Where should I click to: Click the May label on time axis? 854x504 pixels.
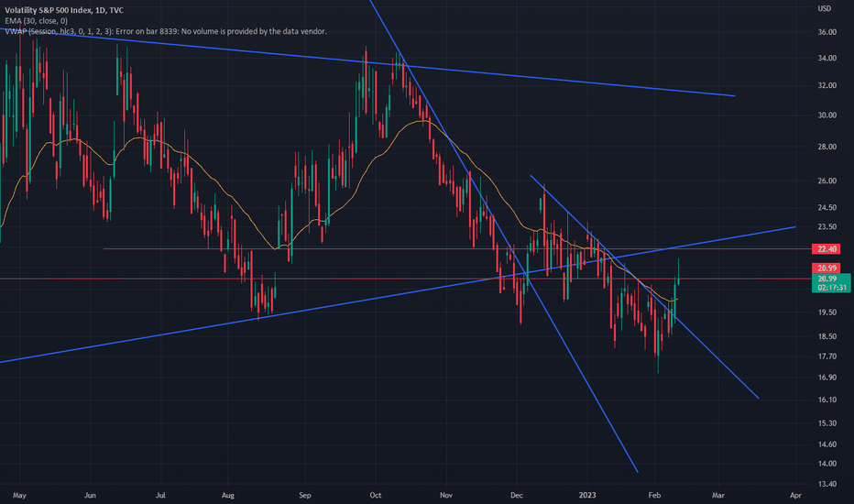(x=19, y=495)
